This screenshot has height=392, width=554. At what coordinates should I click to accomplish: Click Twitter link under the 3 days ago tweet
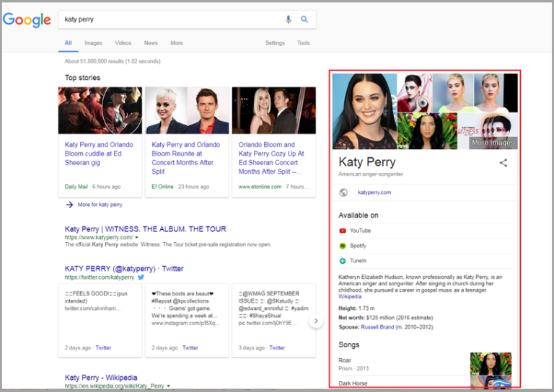tap(277, 348)
